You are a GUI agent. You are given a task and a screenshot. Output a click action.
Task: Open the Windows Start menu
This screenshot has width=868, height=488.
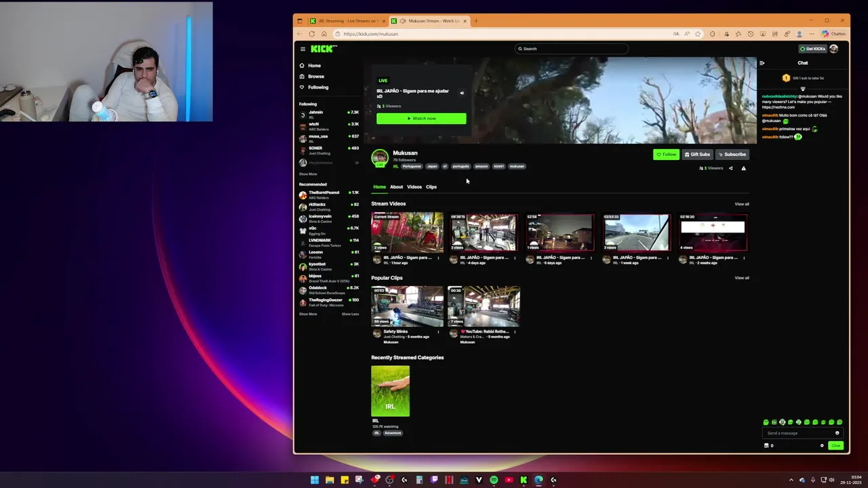click(x=315, y=481)
